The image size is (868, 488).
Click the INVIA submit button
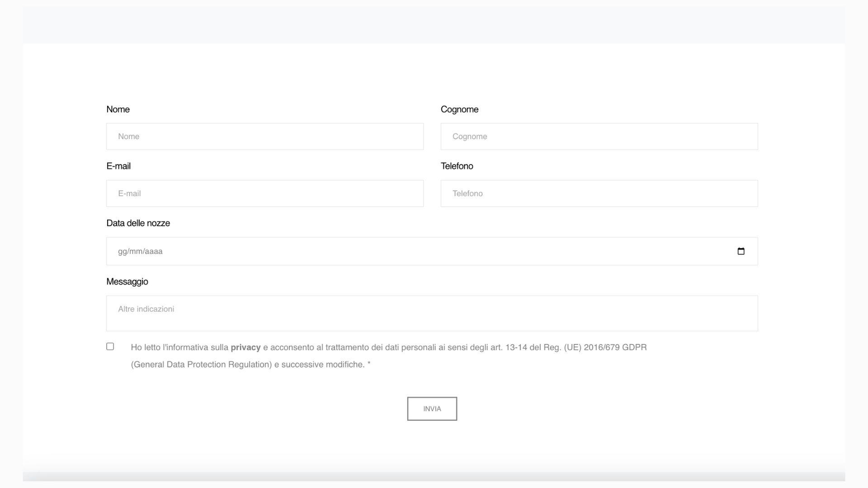click(x=432, y=409)
